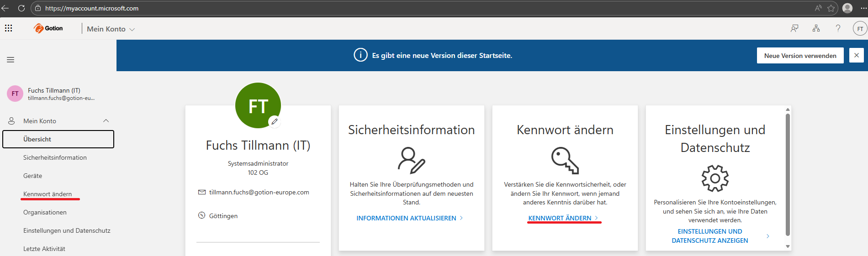
Task: Dismiss the new version banner
Action: (x=856, y=55)
